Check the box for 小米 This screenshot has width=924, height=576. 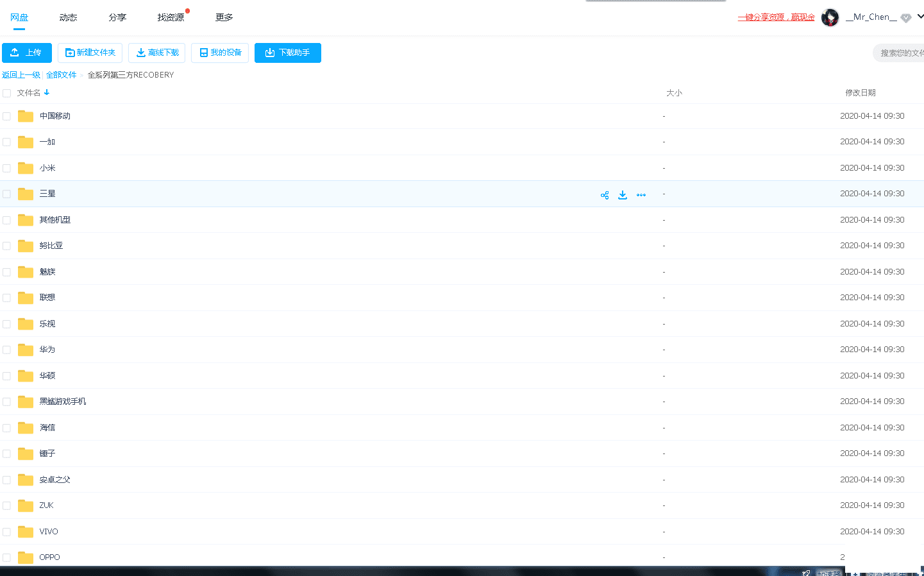(x=7, y=168)
